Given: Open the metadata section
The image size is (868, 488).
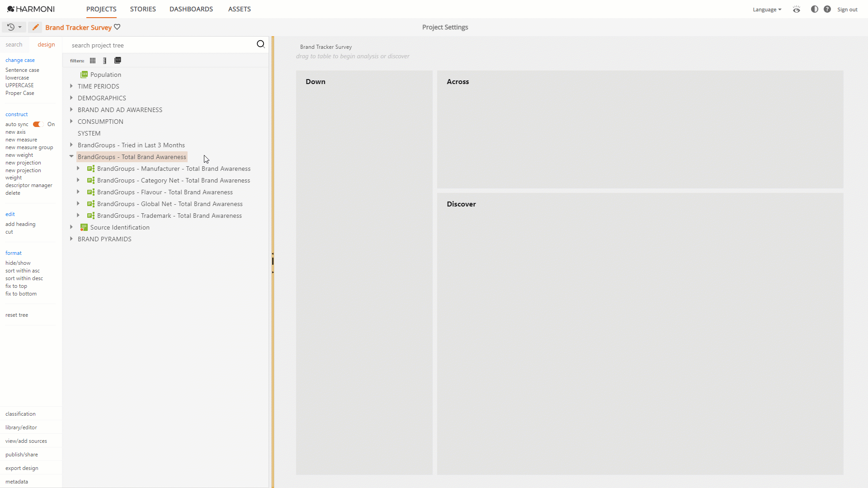Looking at the screenshot, I should [17, 482].
